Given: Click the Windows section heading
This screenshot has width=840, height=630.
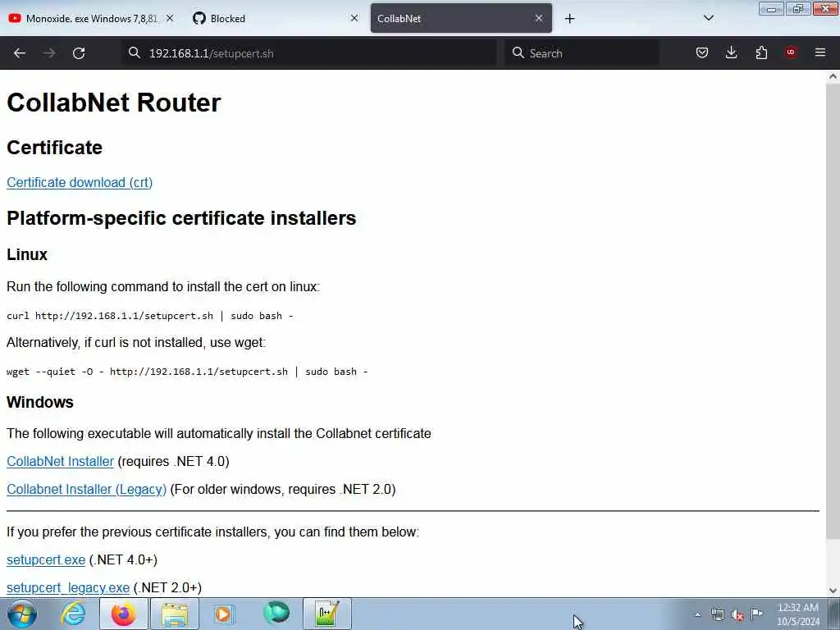Looking at the screenshot, I should (39, 402).
